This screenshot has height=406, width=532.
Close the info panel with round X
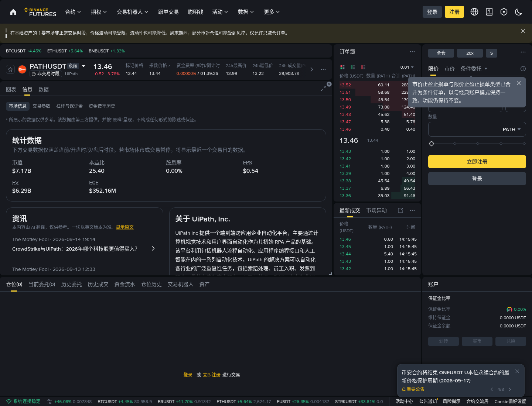(329, 84)
